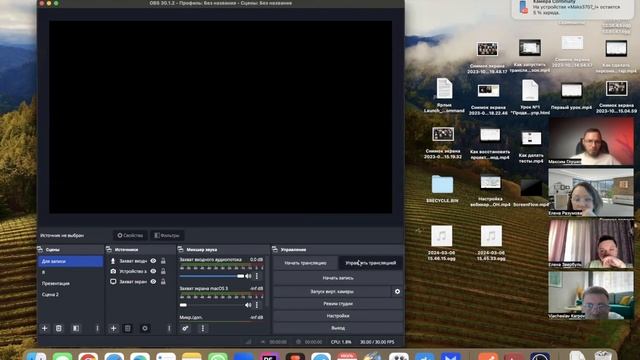Viewport: 640px width, 360px height.
Task: Click the Управлять трансляцией button
Action: coord(371,263)
